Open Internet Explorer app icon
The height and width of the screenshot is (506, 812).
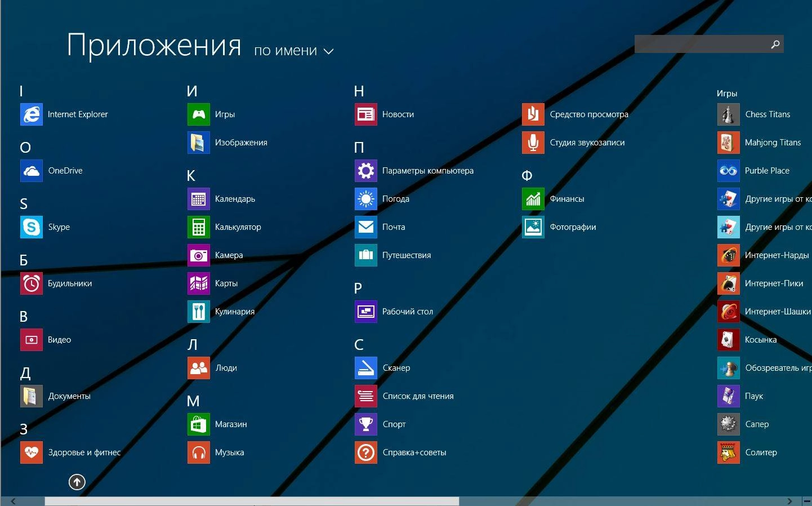coord(32,114)
